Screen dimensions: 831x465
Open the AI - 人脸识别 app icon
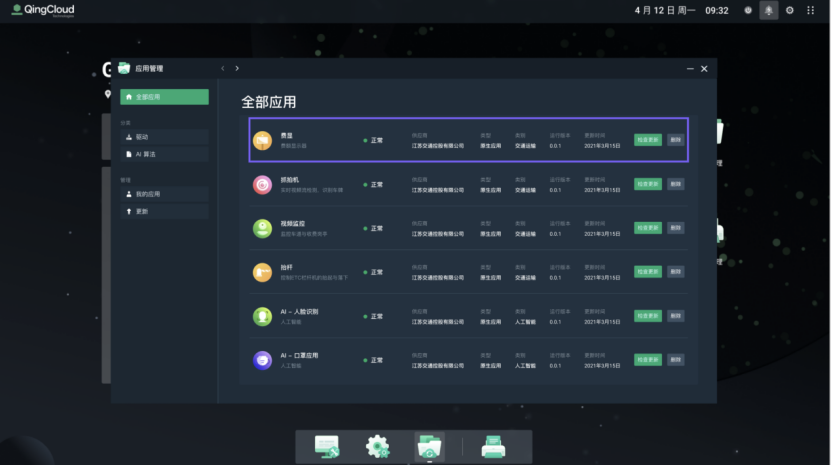[x=262, y=317]
